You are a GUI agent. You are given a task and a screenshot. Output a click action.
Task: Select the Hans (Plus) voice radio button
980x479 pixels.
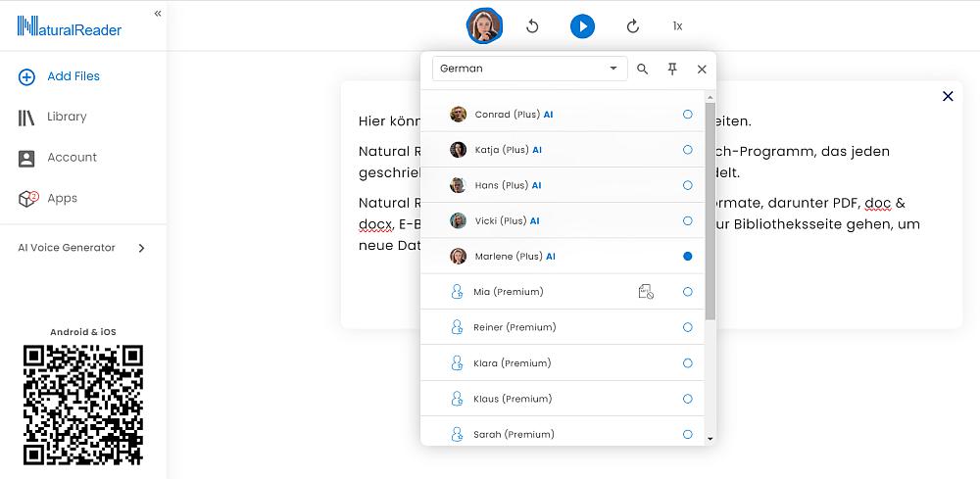(x=688, y=185)
